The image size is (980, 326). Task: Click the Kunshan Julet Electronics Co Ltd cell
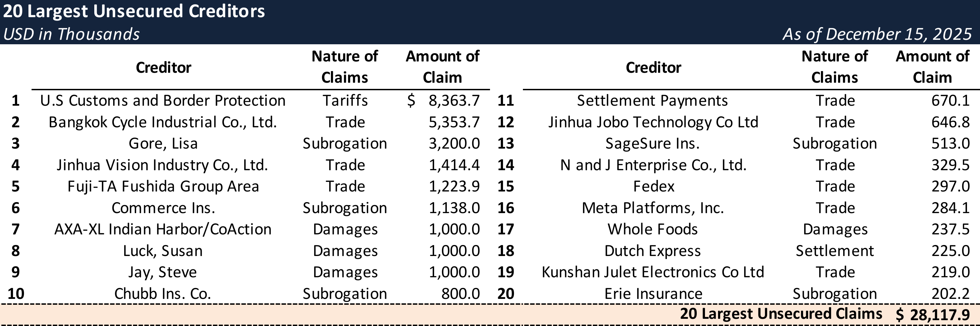coord(653,272)
